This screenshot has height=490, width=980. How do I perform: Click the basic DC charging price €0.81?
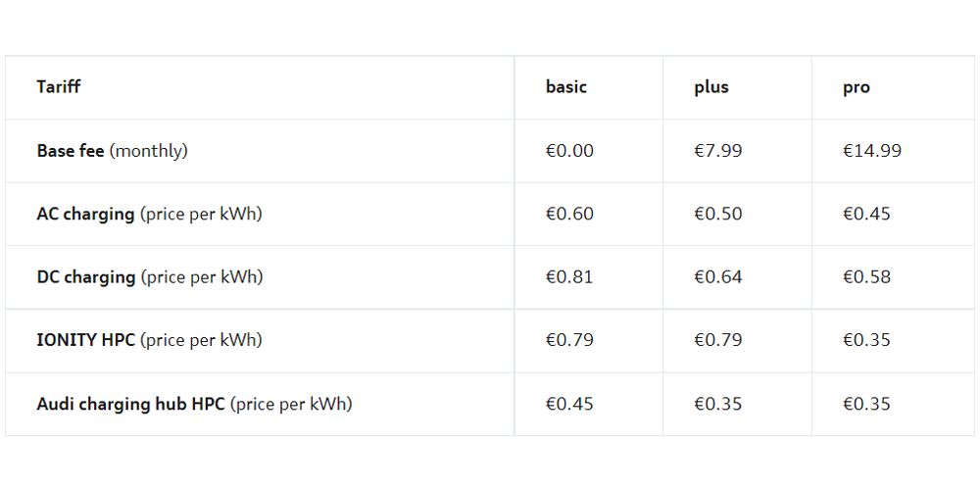(569, 277)
